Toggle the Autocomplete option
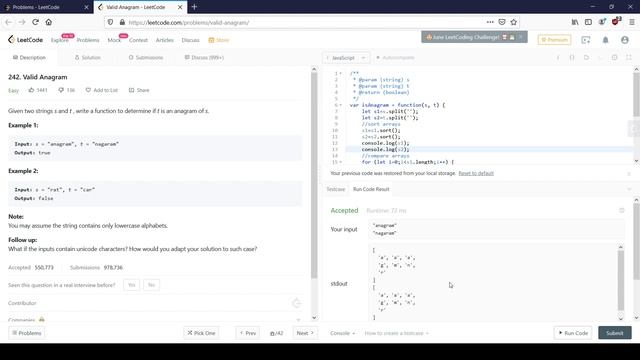The height and width of the screenshot is (360, 640). (x=395, y=58)
